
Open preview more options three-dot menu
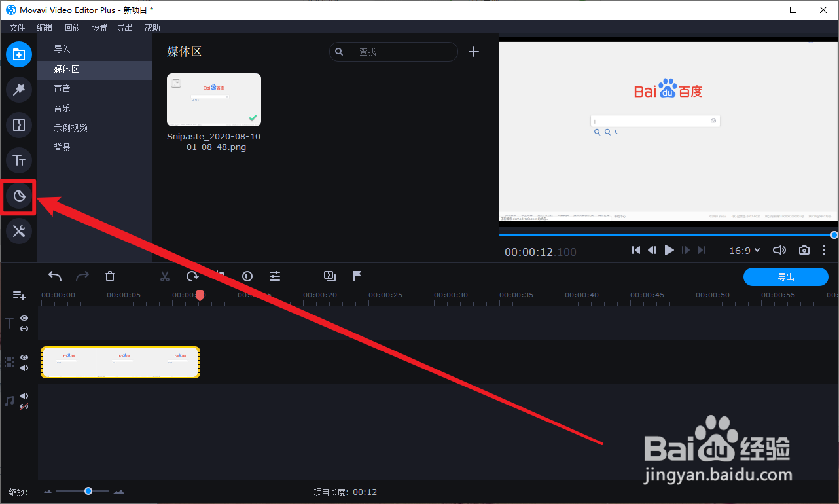824,250
